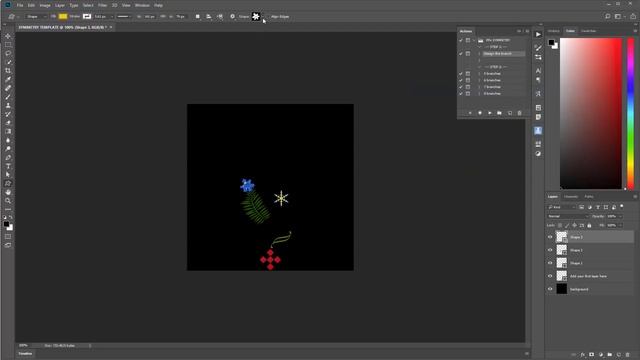Pick a color in the red color field

click(x=591, y=113)
